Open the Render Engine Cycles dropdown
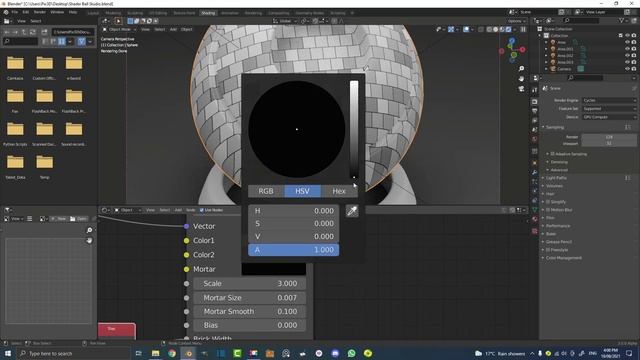Viewport: 640px width, 360px height. [609, 100]
